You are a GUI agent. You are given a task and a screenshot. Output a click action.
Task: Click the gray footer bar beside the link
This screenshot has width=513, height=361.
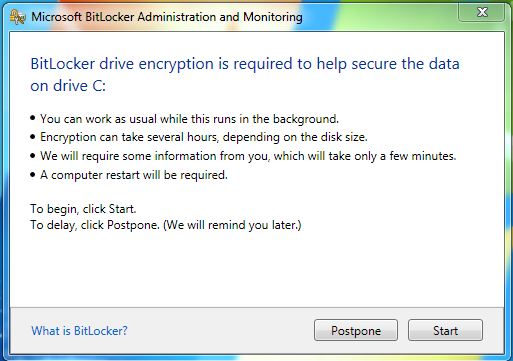coord(220,330)
